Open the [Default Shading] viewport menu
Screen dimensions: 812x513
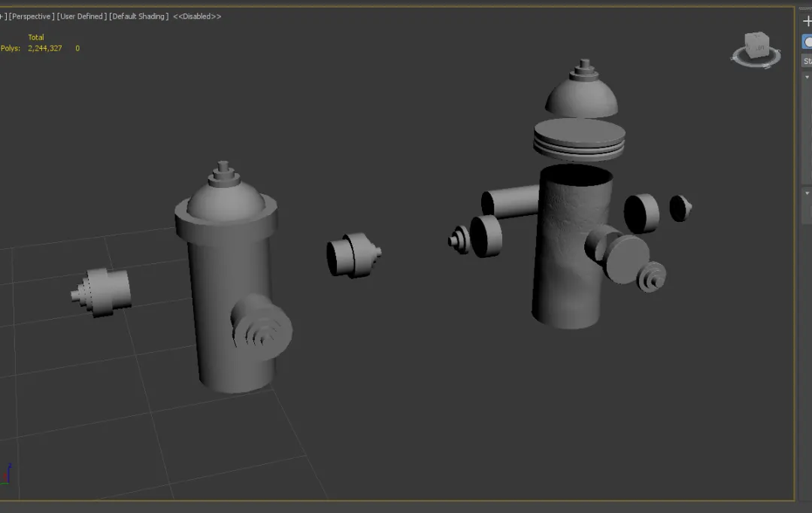[139, 17]
